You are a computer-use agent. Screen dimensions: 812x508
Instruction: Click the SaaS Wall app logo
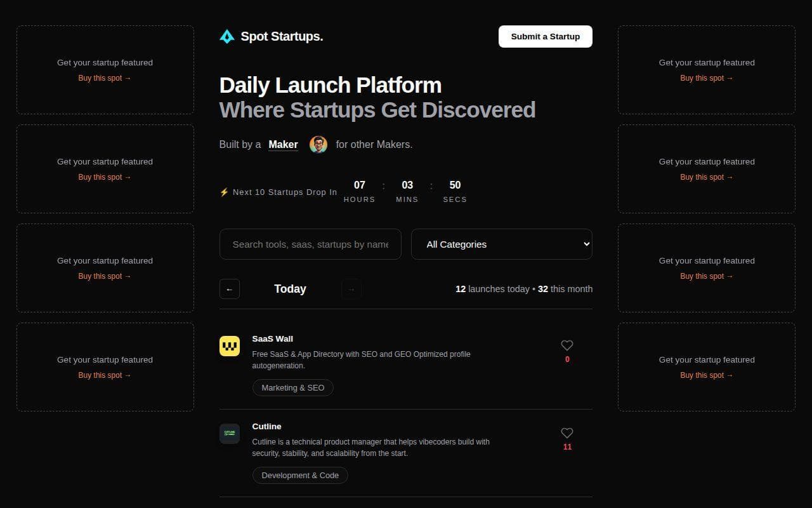[x=230, y=345]
